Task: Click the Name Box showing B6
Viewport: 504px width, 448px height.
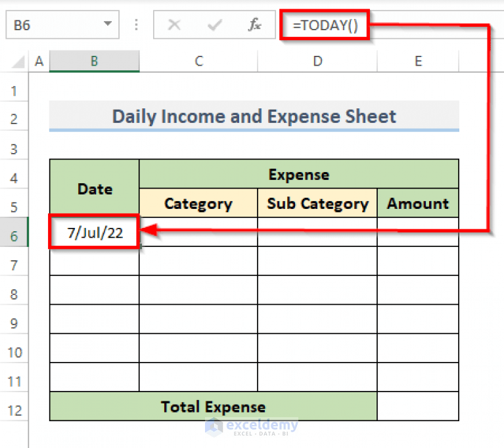Action: click(62, 25)
